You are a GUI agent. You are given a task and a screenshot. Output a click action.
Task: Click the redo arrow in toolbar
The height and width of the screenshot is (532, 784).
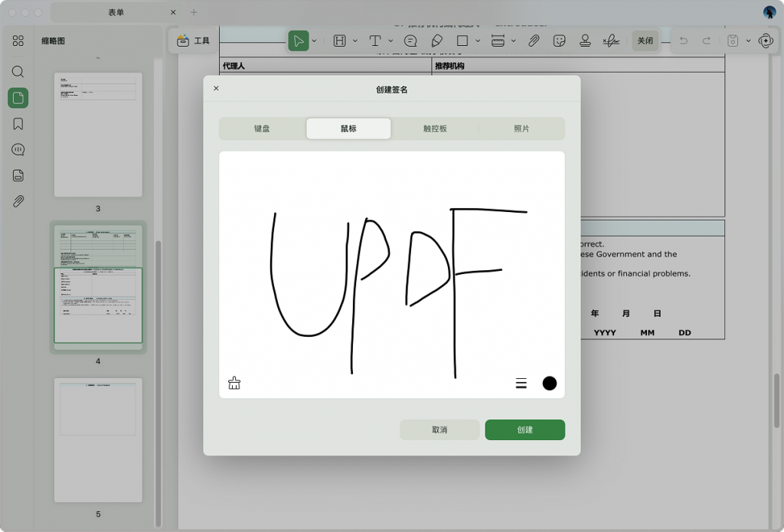707,41
